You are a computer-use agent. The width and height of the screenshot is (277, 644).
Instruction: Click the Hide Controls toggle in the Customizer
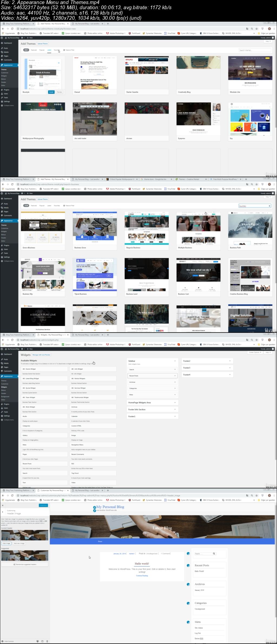tap(7, 641)
